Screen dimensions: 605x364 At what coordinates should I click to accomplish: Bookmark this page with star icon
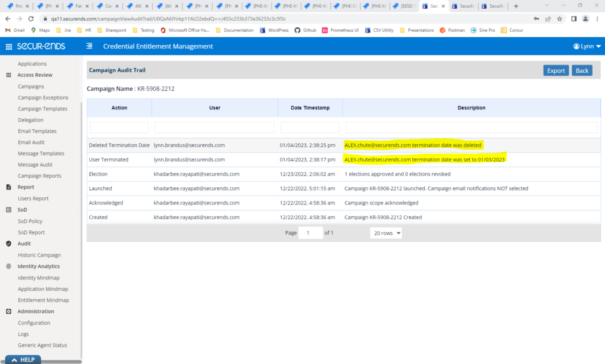[560, 18]
